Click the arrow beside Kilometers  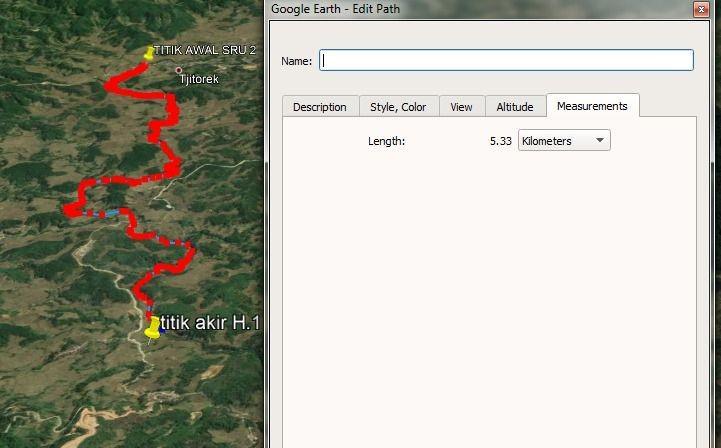point(600,140)
